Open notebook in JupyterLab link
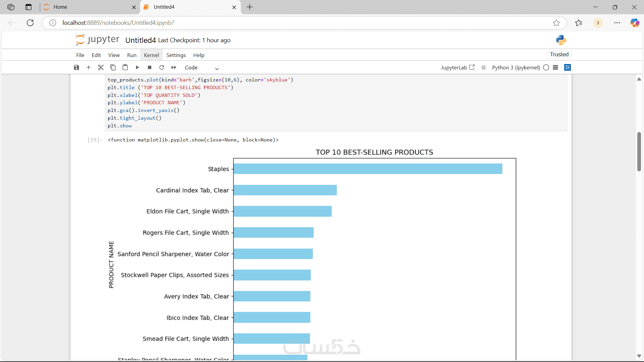 (458, 67)
